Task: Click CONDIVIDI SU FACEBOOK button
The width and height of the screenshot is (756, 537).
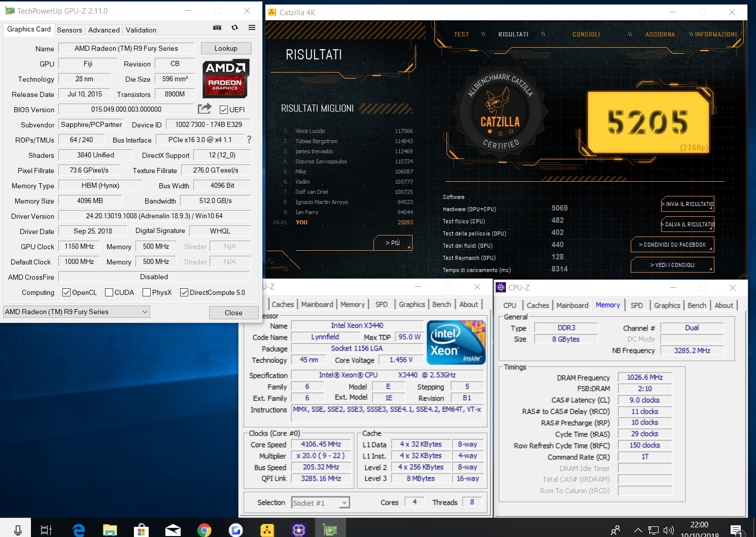Action: pyautogui.click(x=672, y=245)
